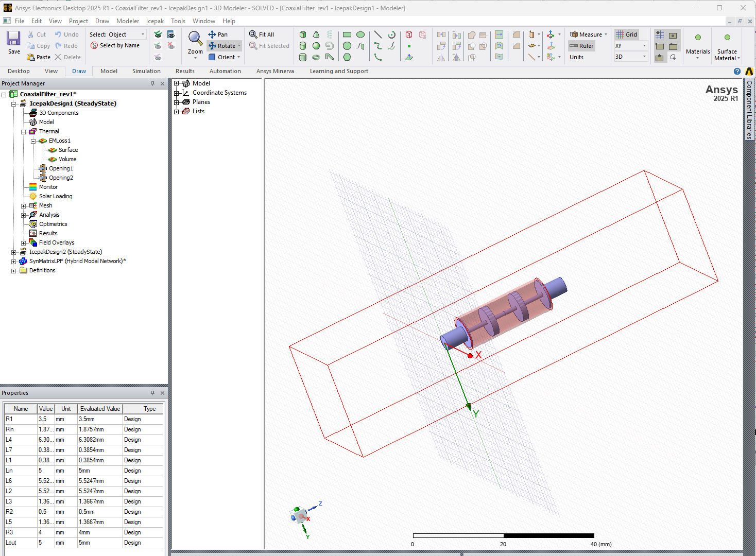This screenshot has width=756, height=556.
Task: Open the Modeler menu
Action: click(x=128, y=21)
